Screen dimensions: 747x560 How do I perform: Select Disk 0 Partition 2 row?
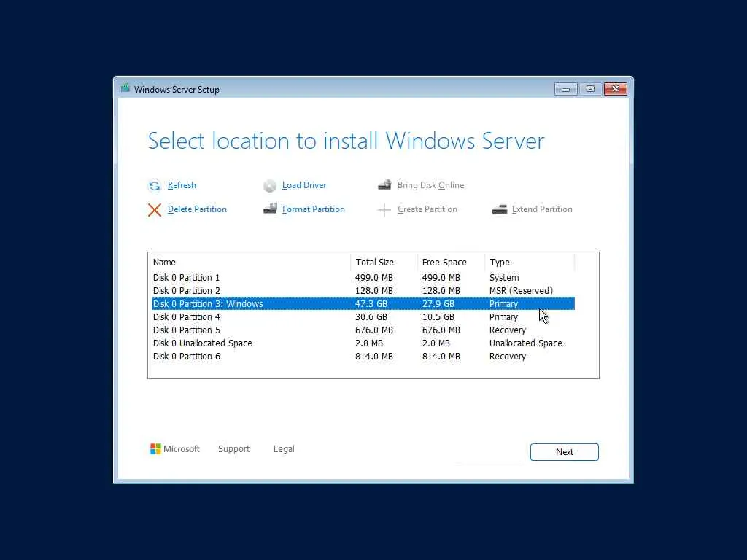(363, 290)
